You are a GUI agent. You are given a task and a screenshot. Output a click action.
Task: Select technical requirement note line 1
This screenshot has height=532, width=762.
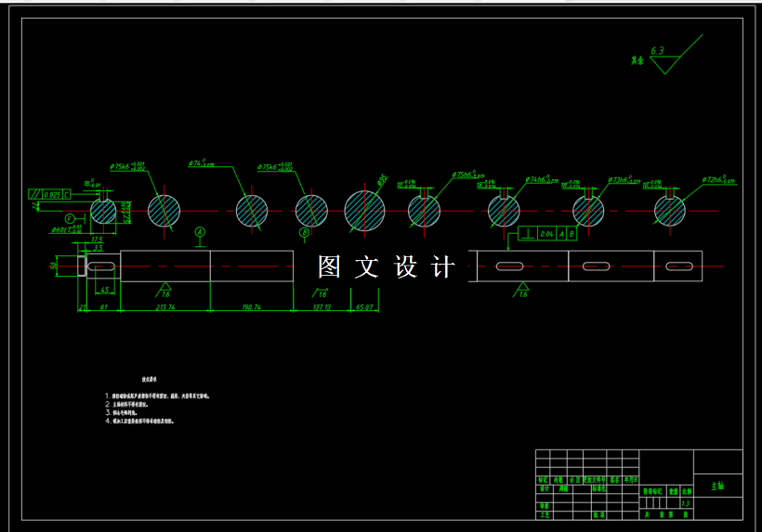(x=157, y=396)
